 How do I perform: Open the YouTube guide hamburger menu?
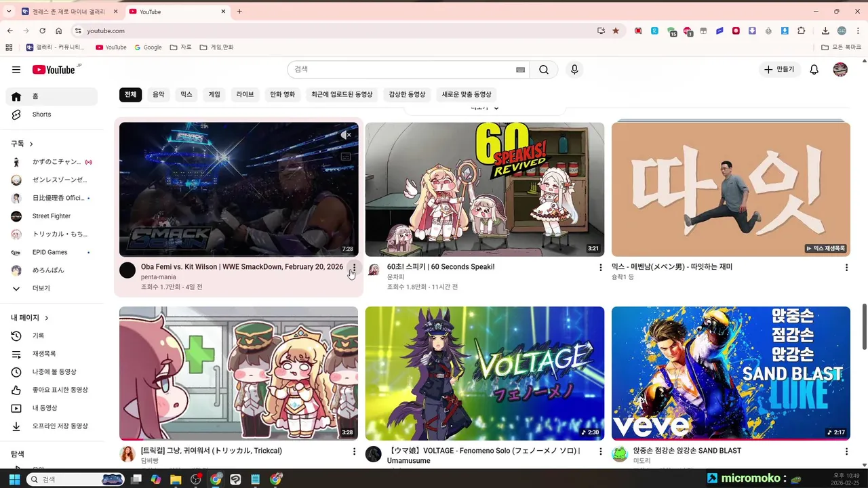pyautogui.click(x=16, y=70)
